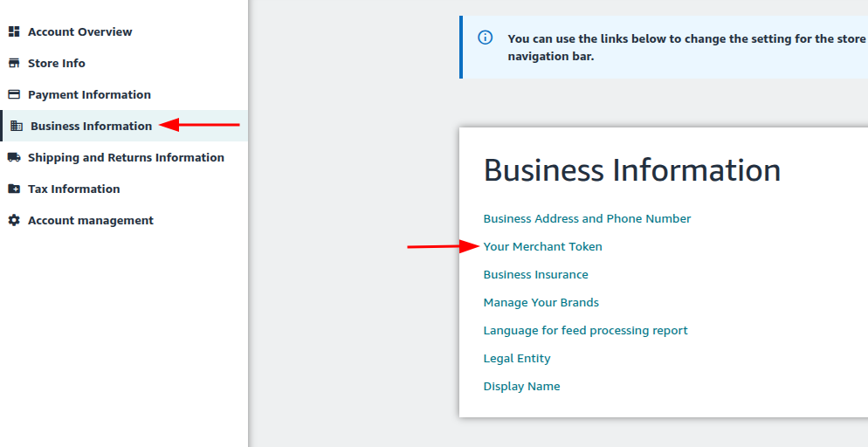Open Business Address and Phone Number link
The image size is (868, 447).
[587, 218]
